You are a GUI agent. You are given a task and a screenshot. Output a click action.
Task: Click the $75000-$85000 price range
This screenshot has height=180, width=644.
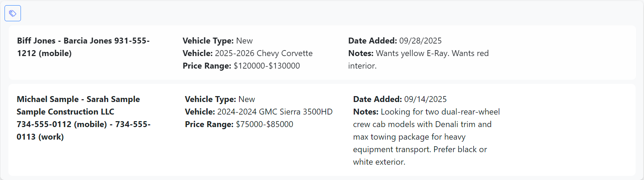(x=264, y=124)
